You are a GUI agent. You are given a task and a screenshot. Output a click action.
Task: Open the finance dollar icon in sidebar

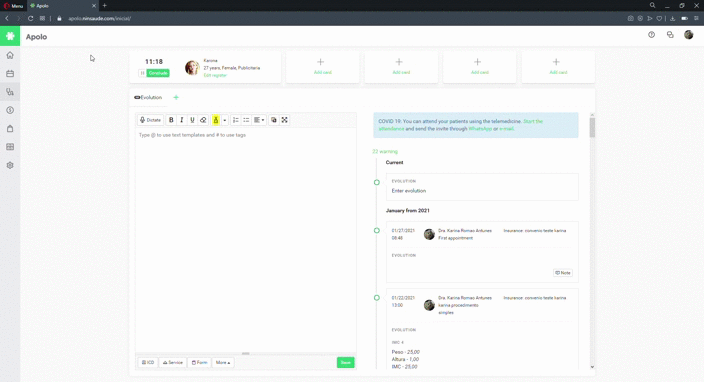coord(10,110)
